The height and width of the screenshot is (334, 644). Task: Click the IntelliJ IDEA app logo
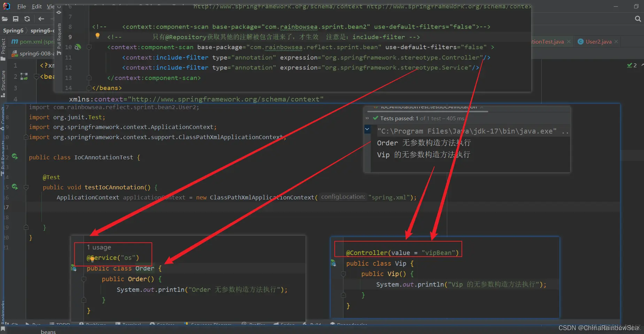(6, 6)
